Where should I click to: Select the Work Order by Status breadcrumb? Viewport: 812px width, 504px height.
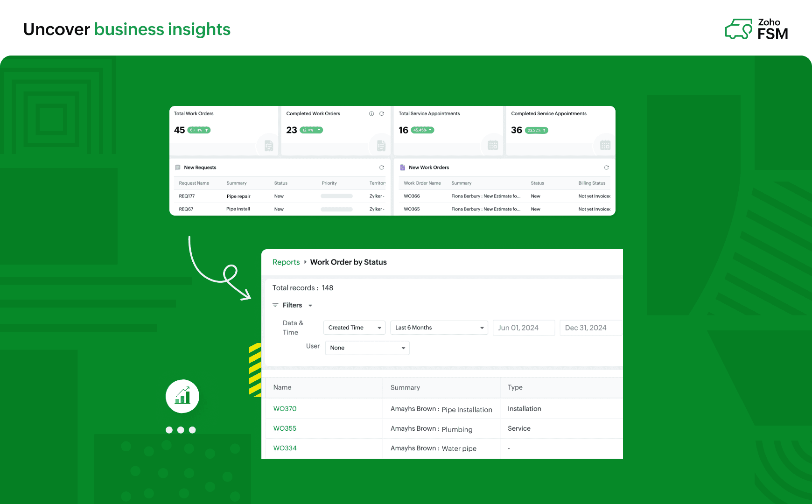348,262
